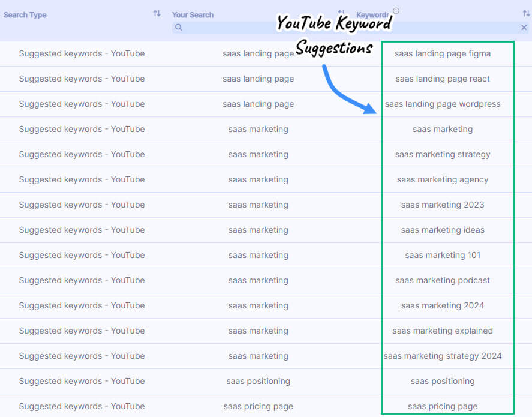Click the Search Type column header

pyautogui.click(x=25, y=15)
